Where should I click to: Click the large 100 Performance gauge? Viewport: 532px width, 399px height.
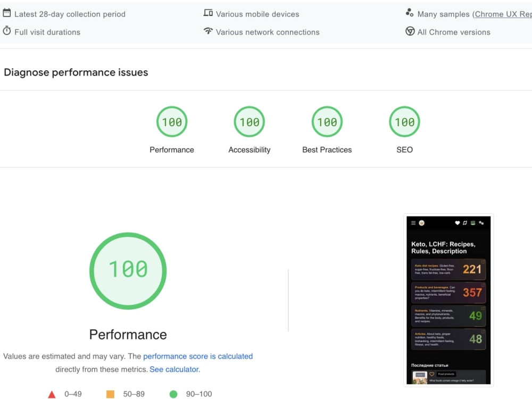click(x=128, y=271)
